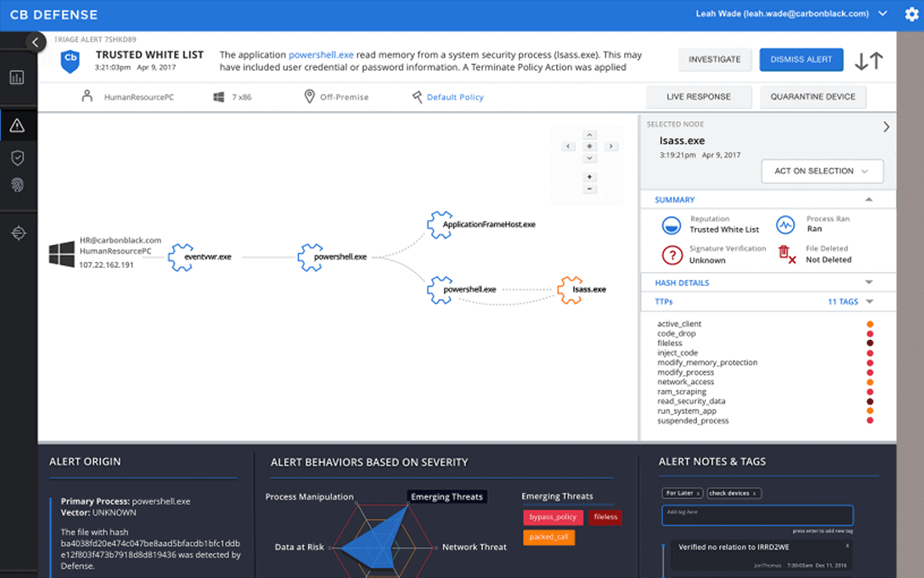This screenshot has width=924, height=578.
Task: Click the active_client severity dot
Action: pos(870,324)
